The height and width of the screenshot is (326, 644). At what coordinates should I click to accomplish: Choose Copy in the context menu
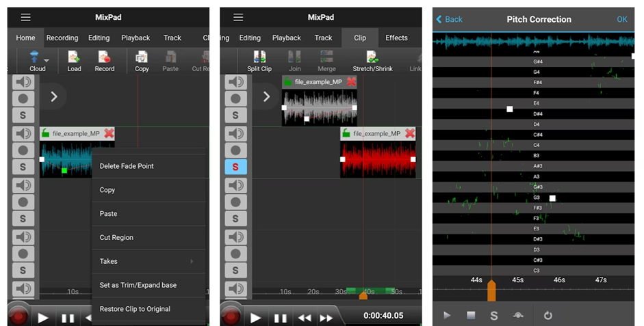coord(149,190)
